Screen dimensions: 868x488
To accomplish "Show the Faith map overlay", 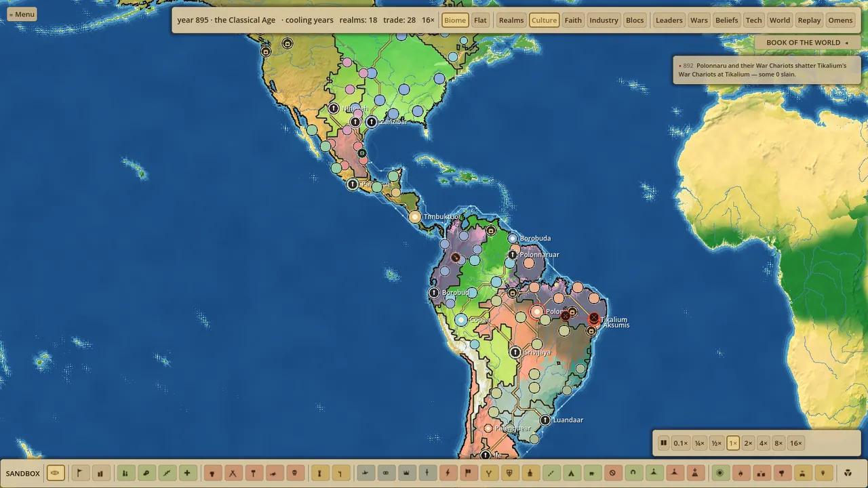I will pyautogui.click(x=573, y=20).
